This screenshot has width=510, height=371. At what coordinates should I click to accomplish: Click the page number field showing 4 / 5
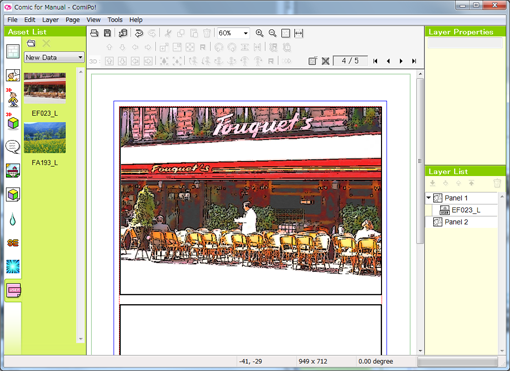(350, 61)
